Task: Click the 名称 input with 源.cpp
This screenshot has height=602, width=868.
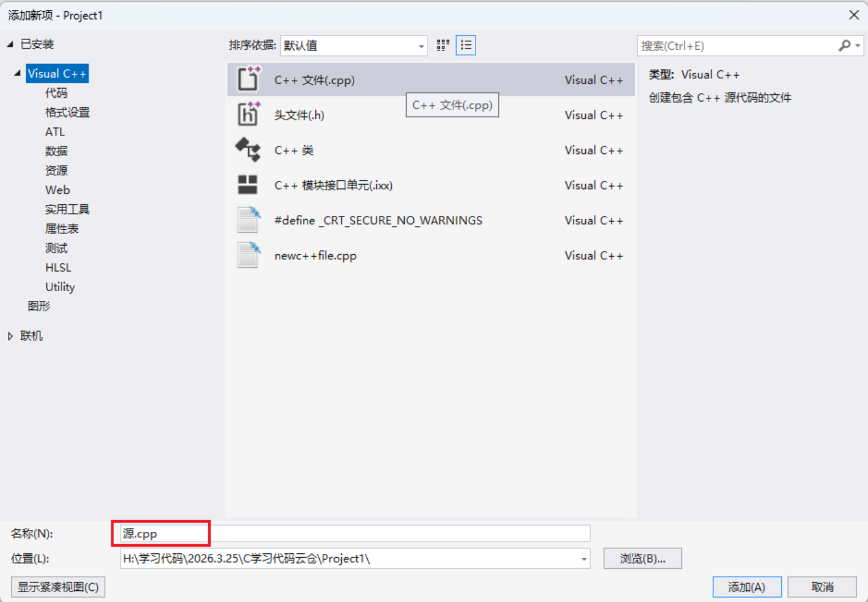Action: point(355,533)
